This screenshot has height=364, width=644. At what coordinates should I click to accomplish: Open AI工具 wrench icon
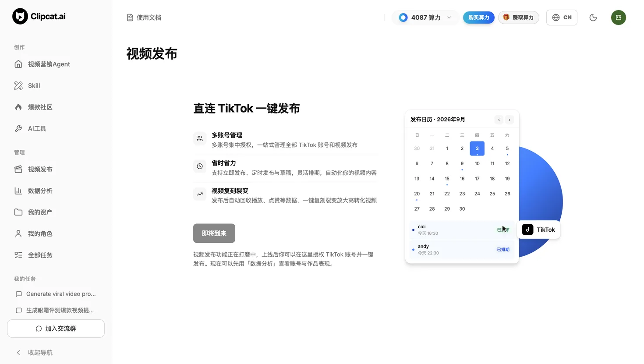click(18, 128)
